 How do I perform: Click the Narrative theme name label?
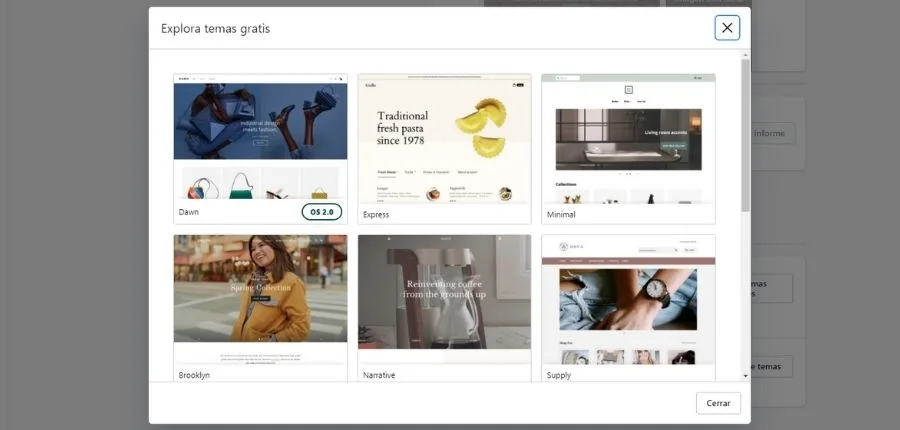click(x=379, y=375)
